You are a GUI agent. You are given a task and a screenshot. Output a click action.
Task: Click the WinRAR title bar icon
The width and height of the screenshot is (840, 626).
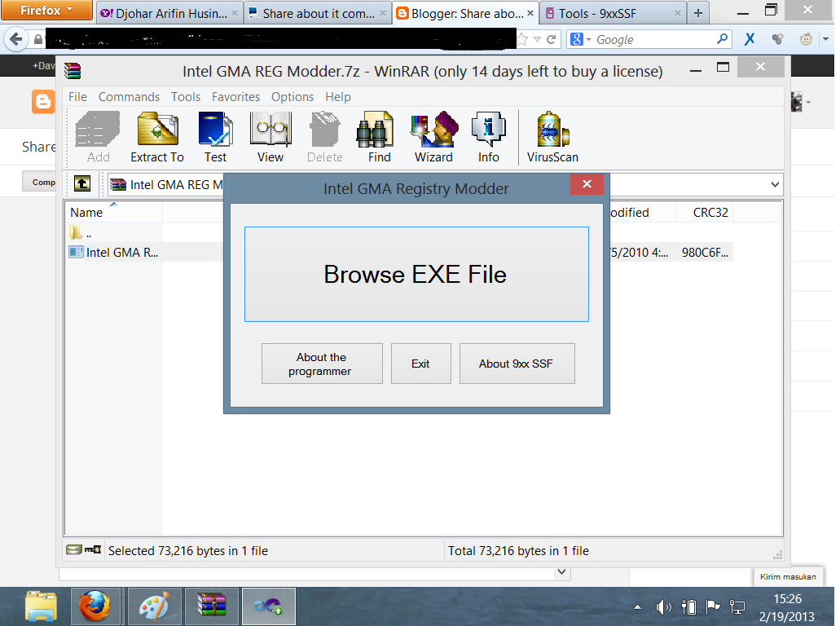pyautogui.click(x=73, y=71)
